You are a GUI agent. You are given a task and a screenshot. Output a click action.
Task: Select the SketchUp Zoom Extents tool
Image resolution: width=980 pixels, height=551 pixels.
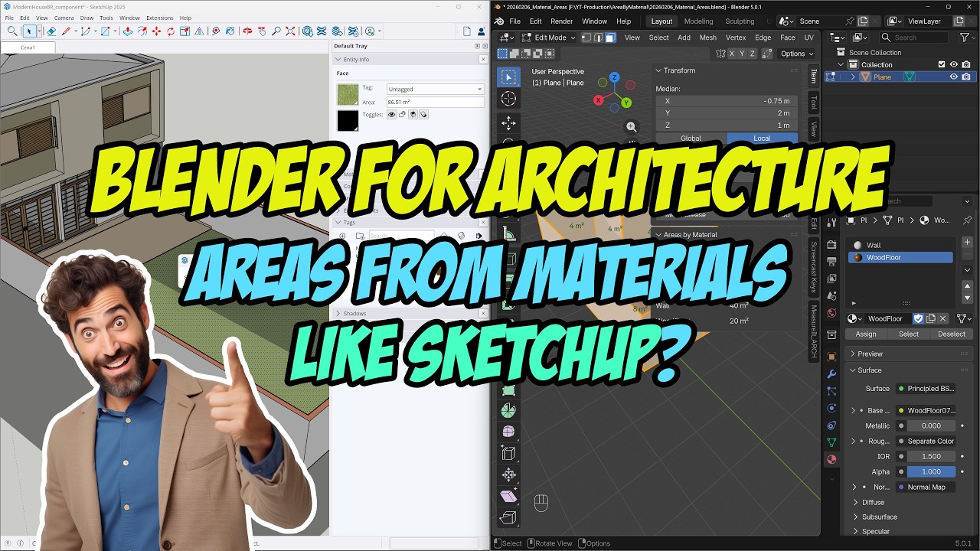(291, 31)
